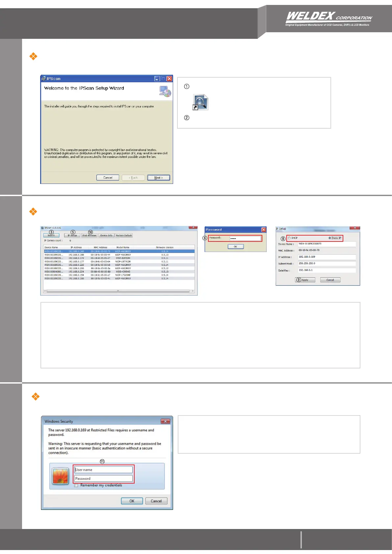
Task: Click the Factory Default button
Action: [124, 236]
